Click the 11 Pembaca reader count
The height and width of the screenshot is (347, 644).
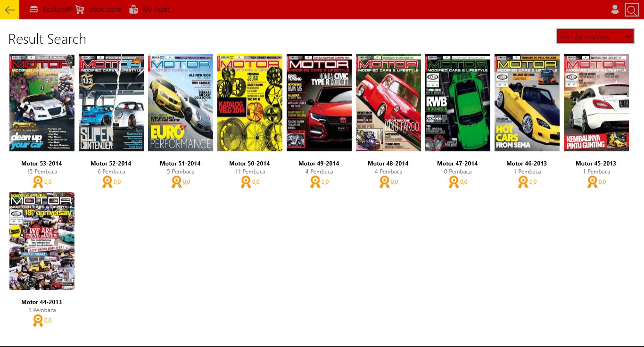(x=250, y=172)
